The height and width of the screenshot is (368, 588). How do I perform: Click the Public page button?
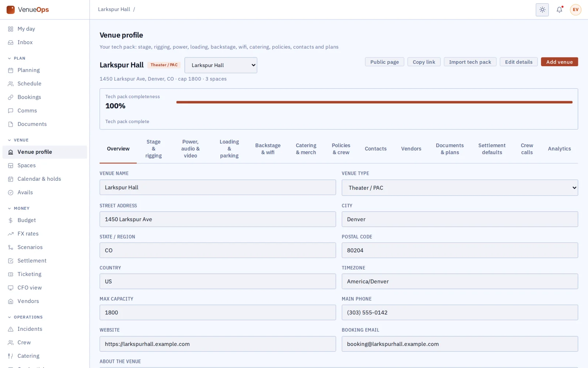point(384,62)
